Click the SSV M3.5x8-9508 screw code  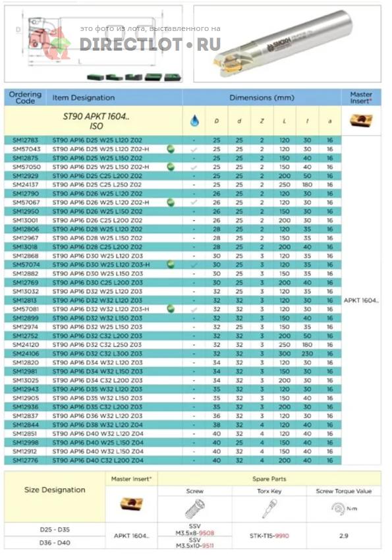coord(194,529)
